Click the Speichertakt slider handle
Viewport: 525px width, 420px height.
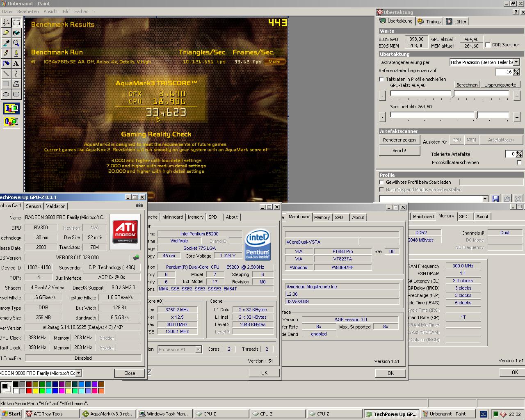(x=476, y=115)
